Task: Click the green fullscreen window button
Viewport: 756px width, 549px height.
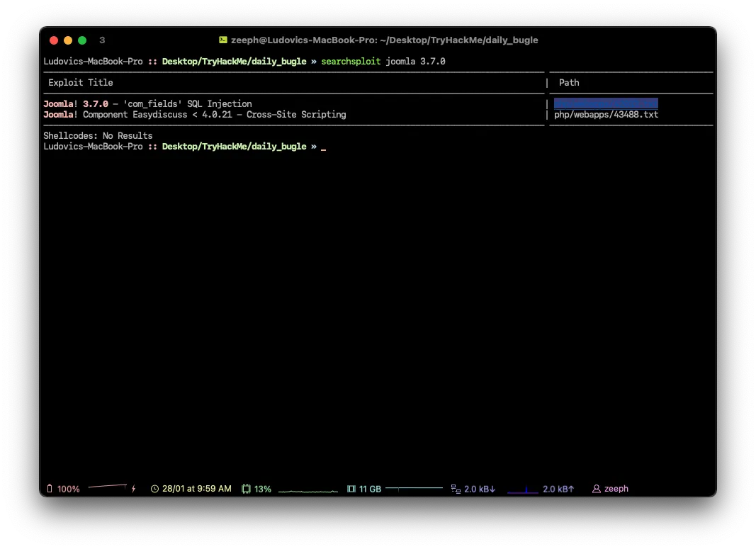Action: [82, 40]
